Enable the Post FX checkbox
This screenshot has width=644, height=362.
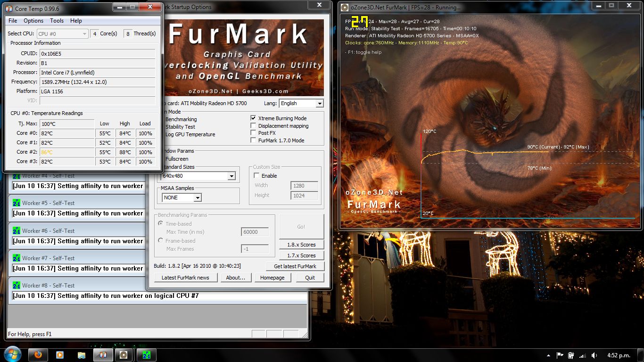click(254, 133)
